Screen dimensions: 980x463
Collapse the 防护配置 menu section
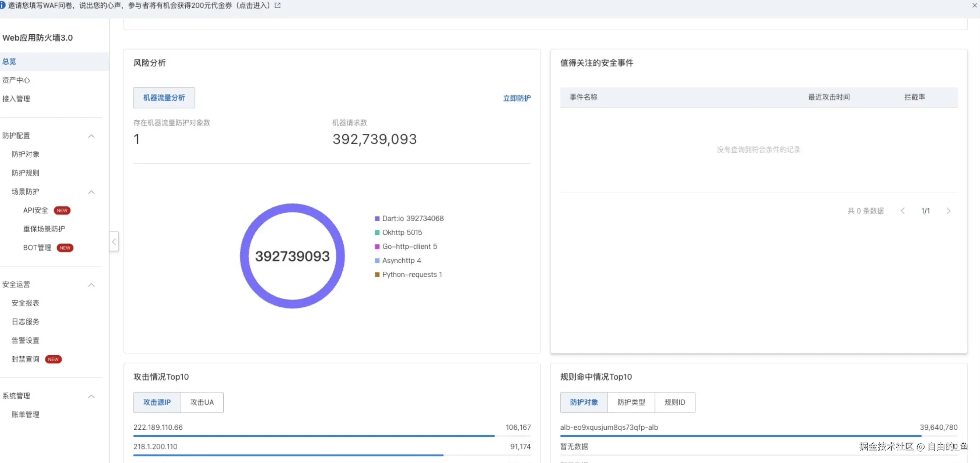91,136
